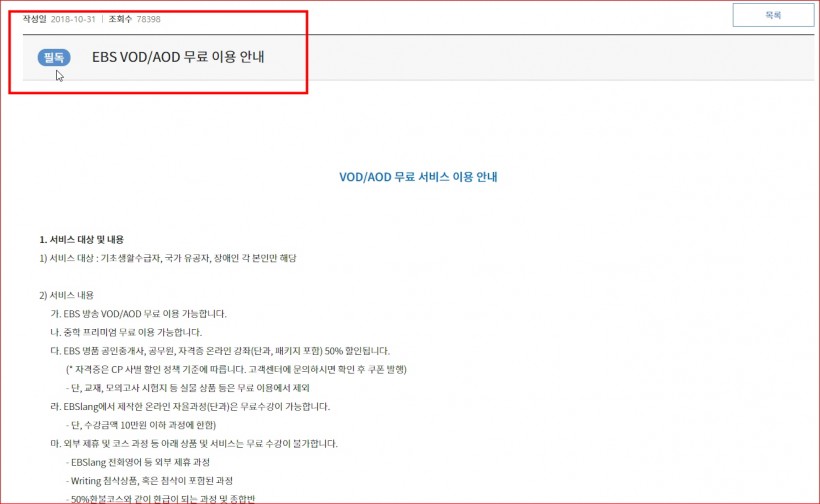Click the blue heading VOD/AOD 무료 서비스 이용 안내
820x504 pixels.
pos(418,177)
